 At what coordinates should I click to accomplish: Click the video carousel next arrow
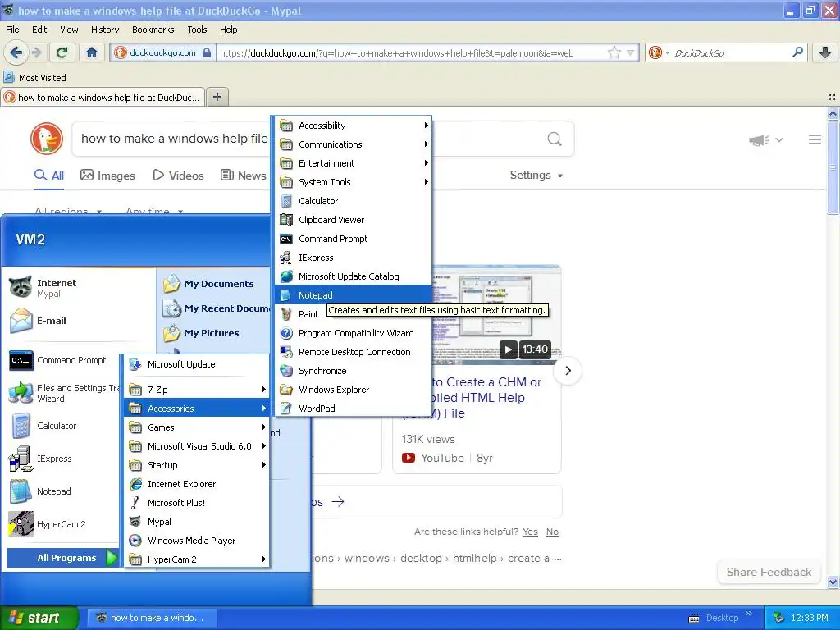[x=568, y=371]
